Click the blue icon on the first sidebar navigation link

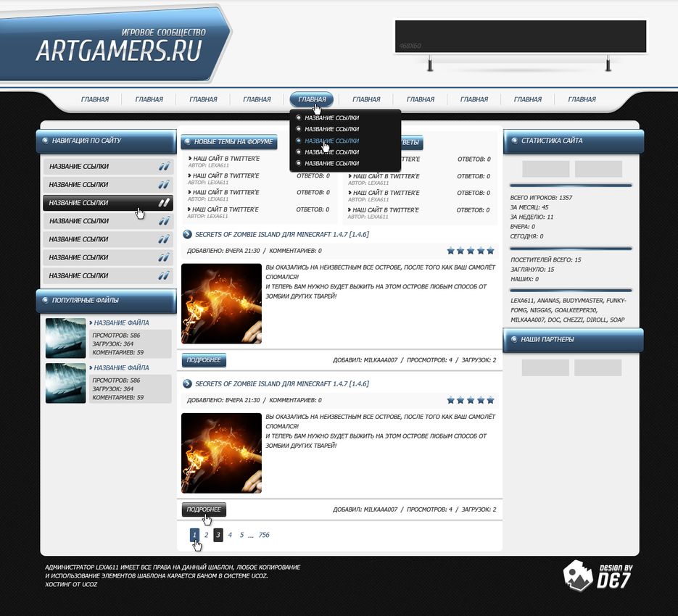[x=164, y=166]
